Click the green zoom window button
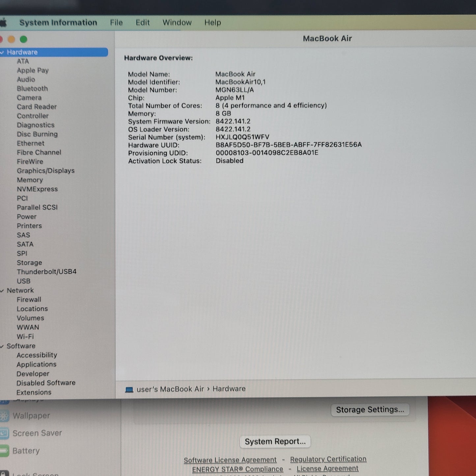Screen dimensions: 476x476 point(23,39)
